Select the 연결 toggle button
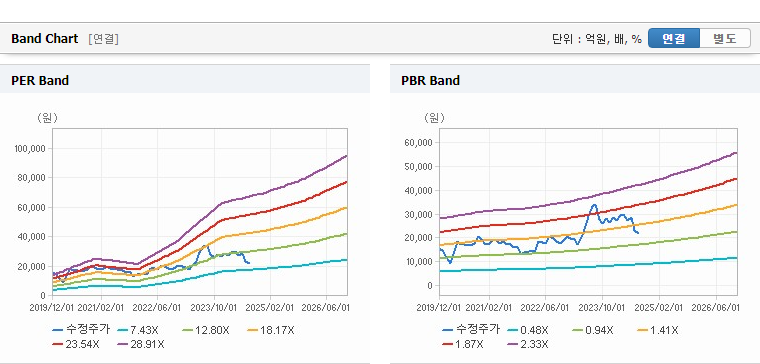The height and width of the screenshot is (364, 760). pyautogui.click(x=674, y=38)
